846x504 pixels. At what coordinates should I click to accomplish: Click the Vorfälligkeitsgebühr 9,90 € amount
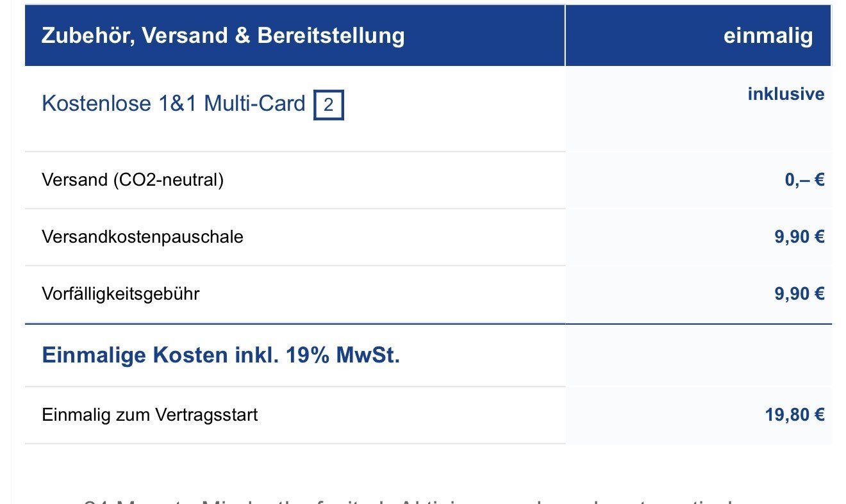tap(799, 294)
